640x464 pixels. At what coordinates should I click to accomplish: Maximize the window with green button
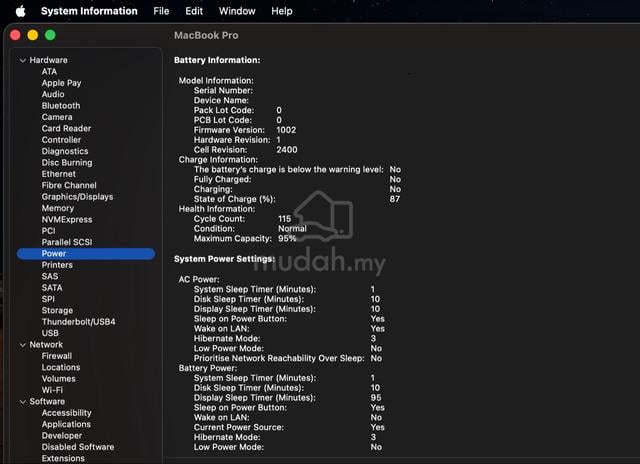(x=50, y=35)
